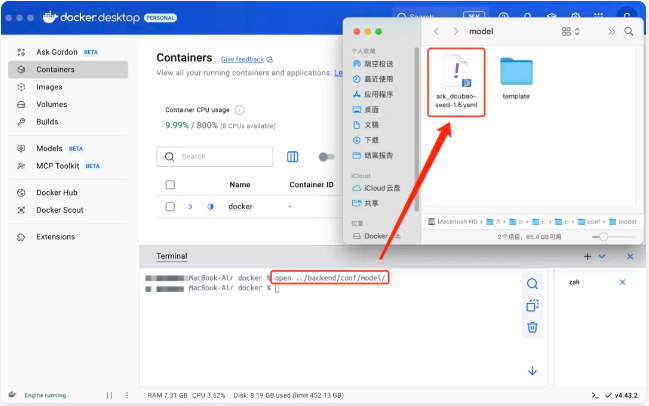Screen dimensions: 649x406
Task: Open the MCP Toolkit page
Action: pos(57,165)
